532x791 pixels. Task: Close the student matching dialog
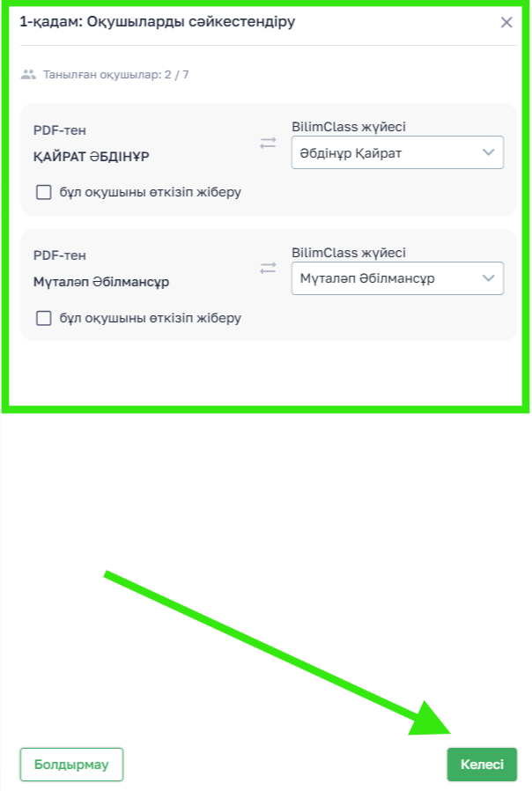click(x=506, y=22)
